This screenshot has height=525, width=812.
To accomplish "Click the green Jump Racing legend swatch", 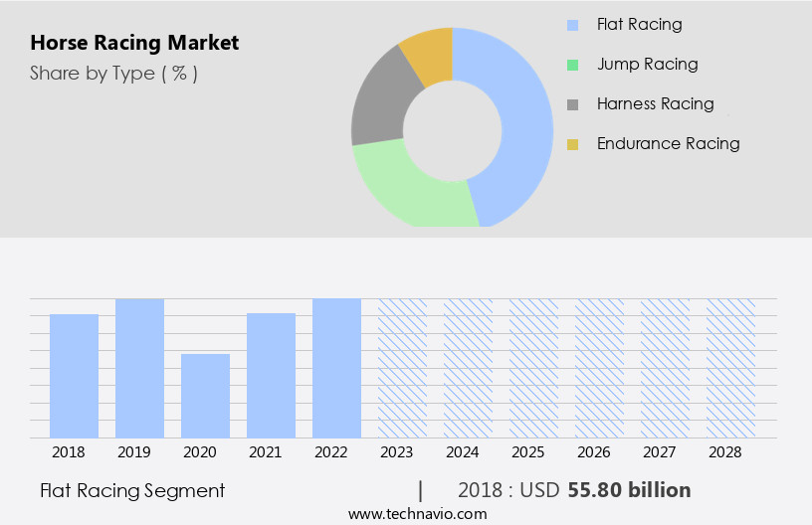I will click(x=572, y=65).
